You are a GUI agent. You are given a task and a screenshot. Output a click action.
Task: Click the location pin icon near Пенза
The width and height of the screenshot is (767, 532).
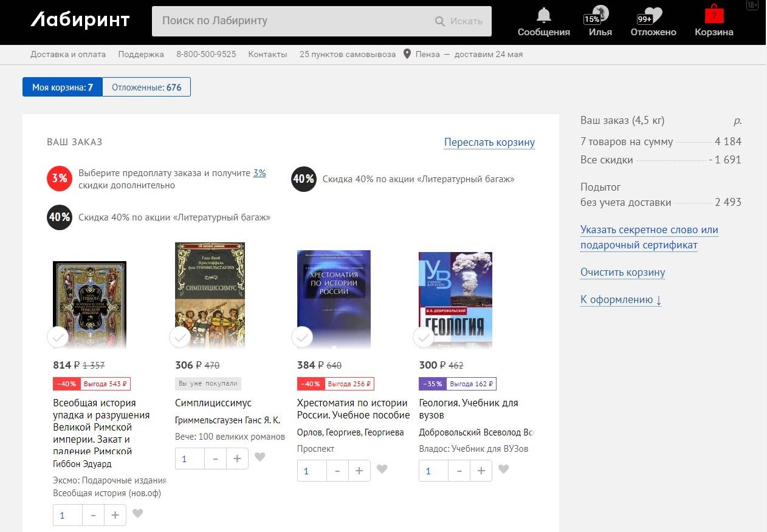click(407, 54)
